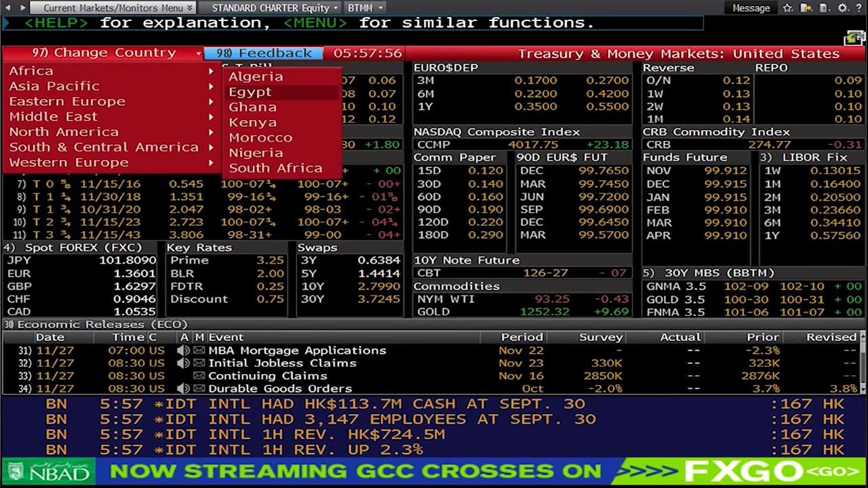Screen dimensions: 868x488
Task: Click the screenshot/grab icon below the toolbar
Action: [854, 37]
